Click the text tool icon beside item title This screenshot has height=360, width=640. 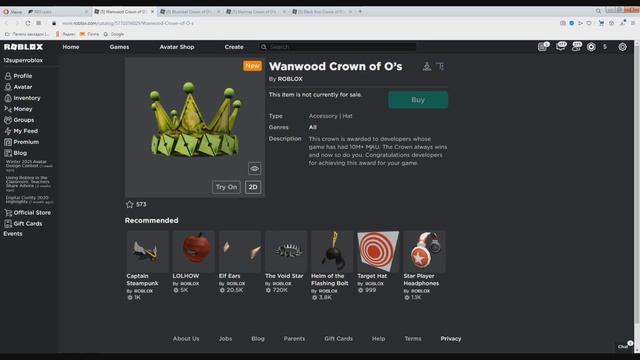click(x=440, y=66)
